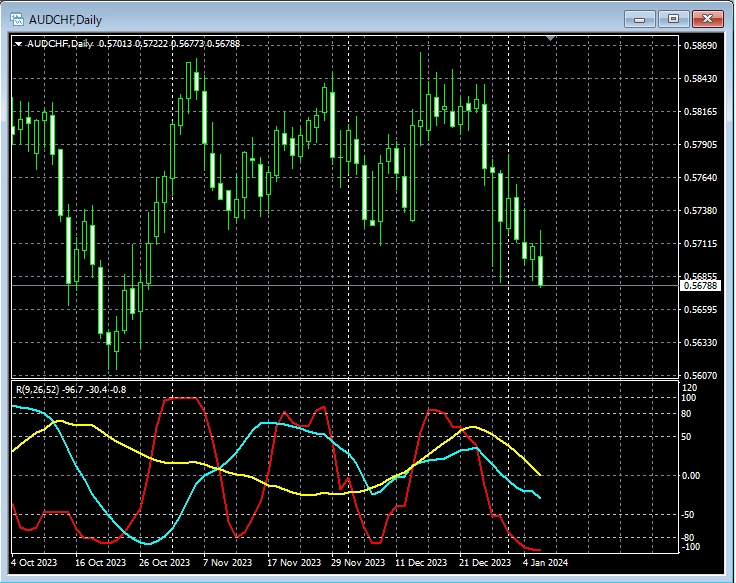This screenshot has width=736, height=583.
Task: Click the divider between chart and indicator
Action: [x=345, y=380]
